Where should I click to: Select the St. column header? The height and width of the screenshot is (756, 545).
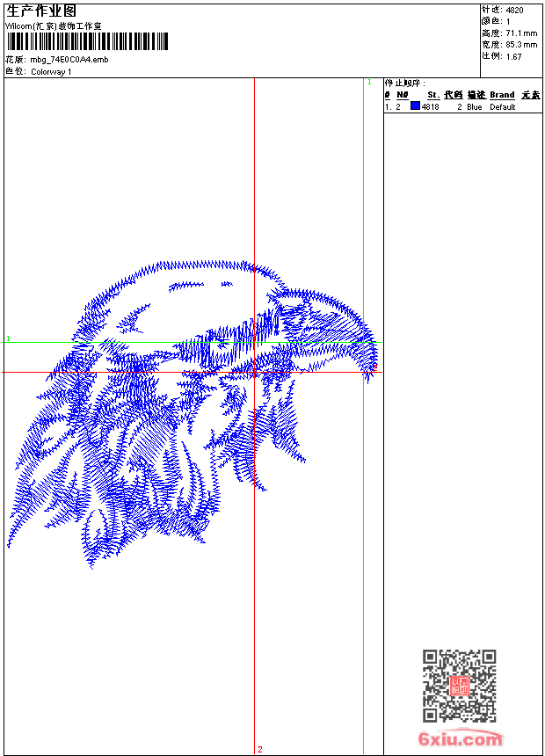point(432,95)
